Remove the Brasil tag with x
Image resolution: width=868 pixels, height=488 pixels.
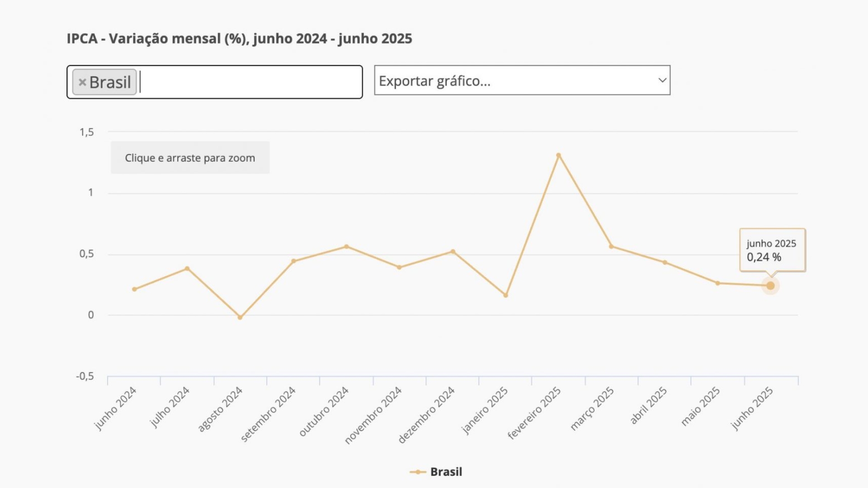click(x=82, y=82)
